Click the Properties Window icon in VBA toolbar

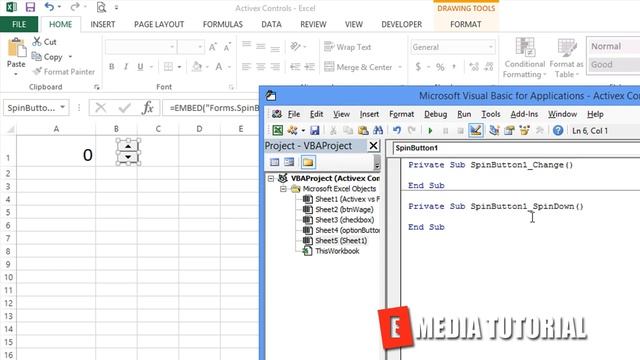[x=509, y=130]
